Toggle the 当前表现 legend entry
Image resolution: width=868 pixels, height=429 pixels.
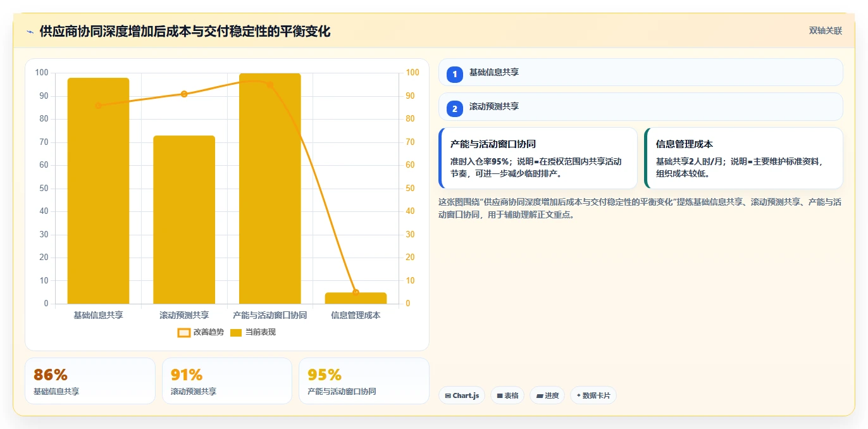click(x=253, y=332)
